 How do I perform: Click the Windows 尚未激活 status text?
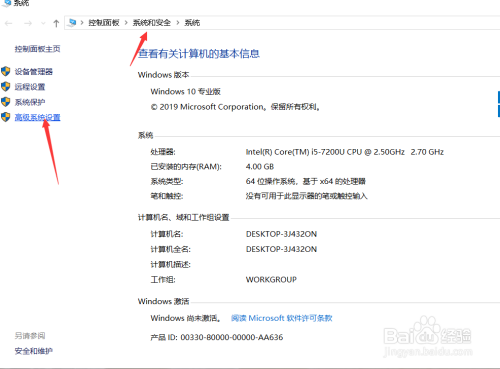[186, 318]
